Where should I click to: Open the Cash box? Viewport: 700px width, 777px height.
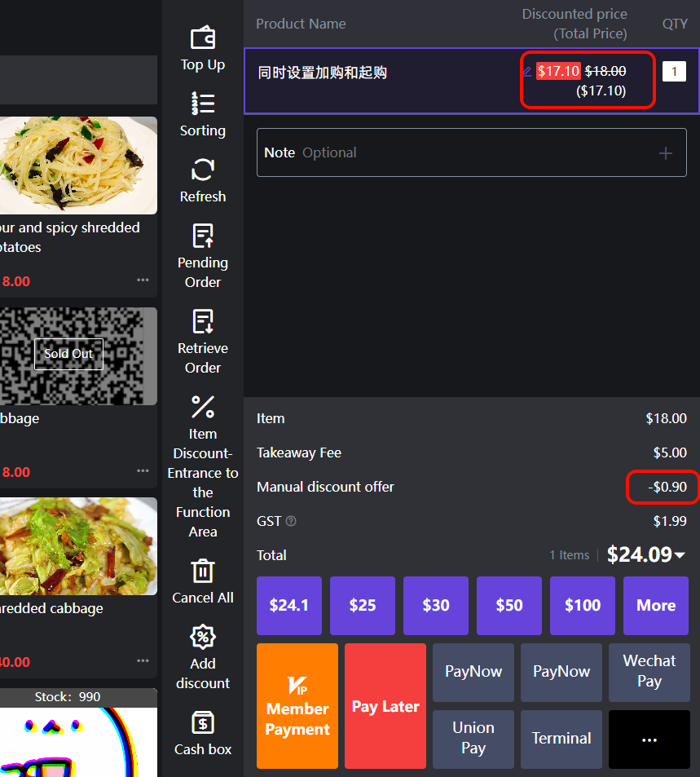click(203, 722)
